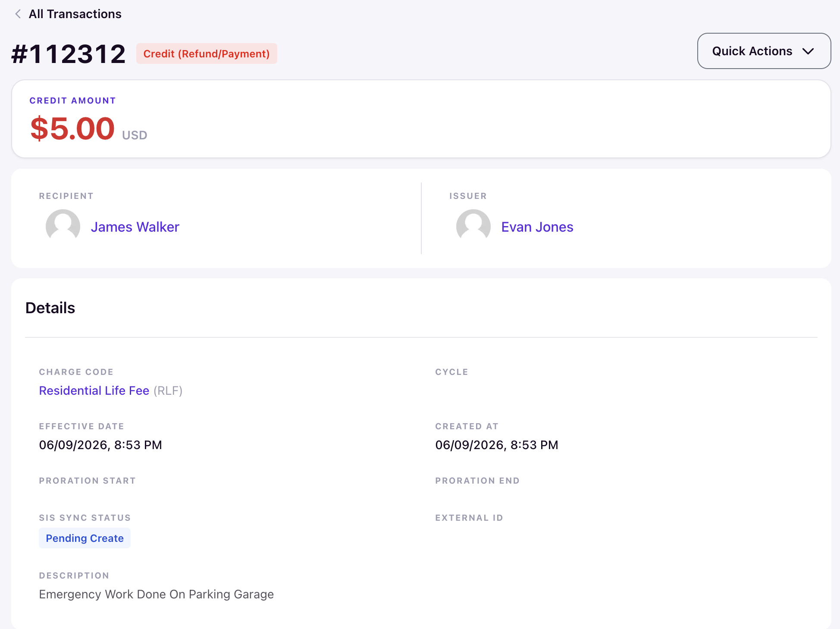Expand the Quick Actions dropdown

tap(764, 51)
